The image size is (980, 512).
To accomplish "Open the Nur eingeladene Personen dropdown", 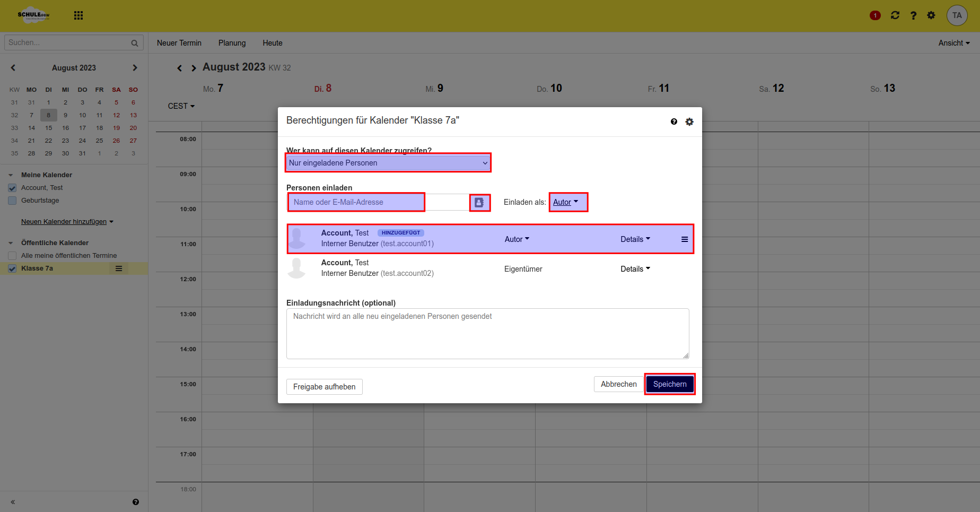I will (388, 162).
